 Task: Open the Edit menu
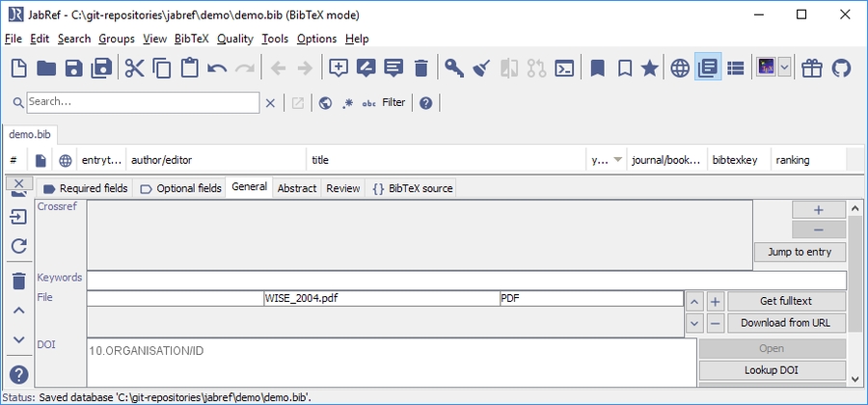[x=40, y=39]
